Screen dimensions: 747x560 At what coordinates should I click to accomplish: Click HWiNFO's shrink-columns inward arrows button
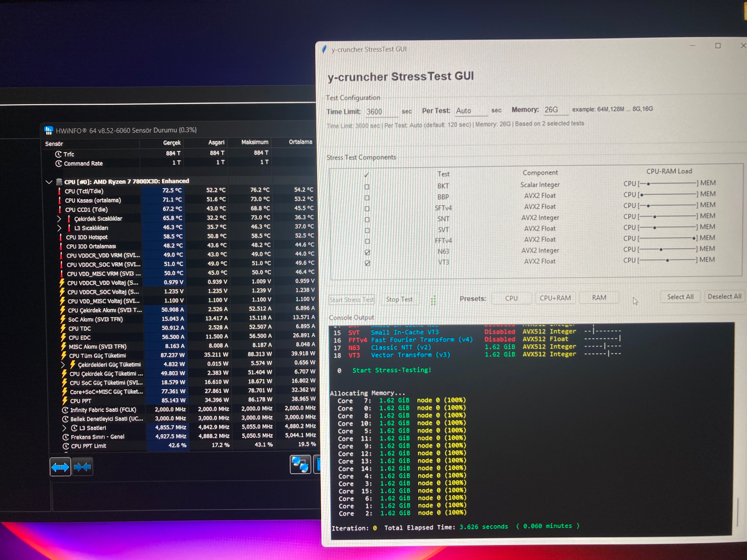tap(82, 467)
